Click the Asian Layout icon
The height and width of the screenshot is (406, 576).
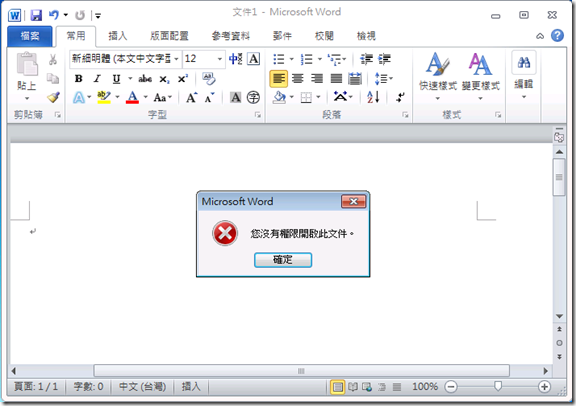340,97
